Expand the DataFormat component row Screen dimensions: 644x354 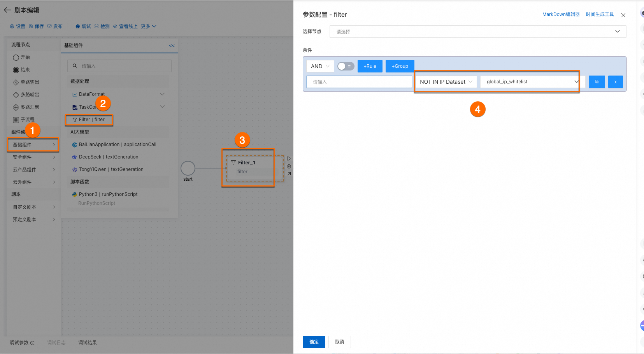coord(162,94)
